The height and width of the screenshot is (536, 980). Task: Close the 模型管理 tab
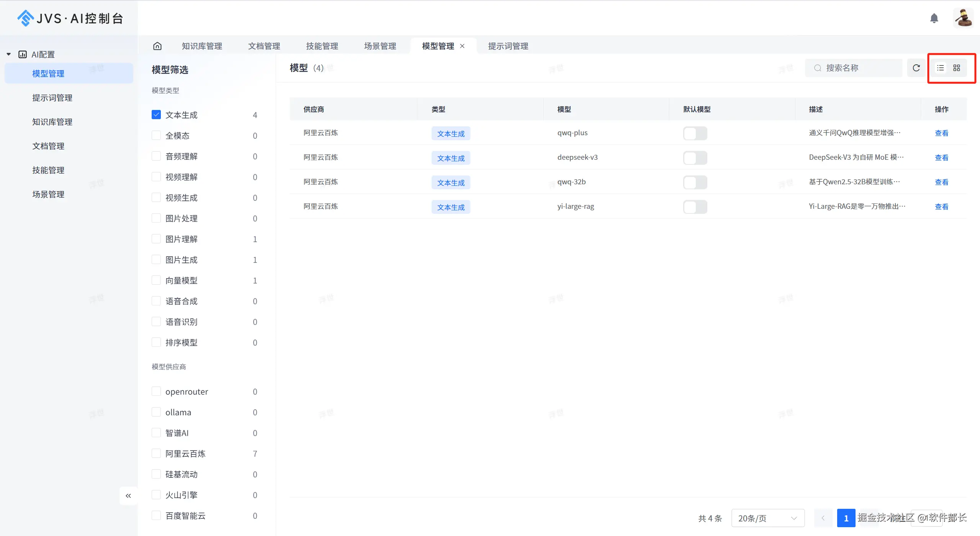(462, 46)
